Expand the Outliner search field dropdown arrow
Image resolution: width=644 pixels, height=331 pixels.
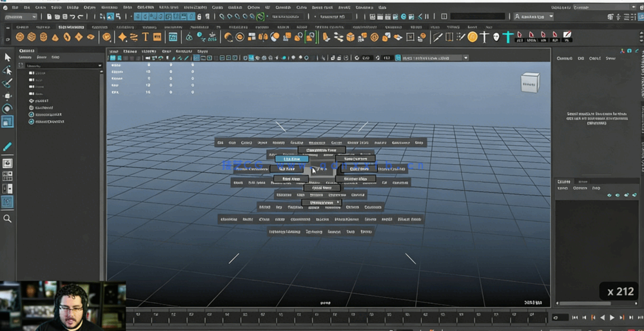(x=100, y=66)
